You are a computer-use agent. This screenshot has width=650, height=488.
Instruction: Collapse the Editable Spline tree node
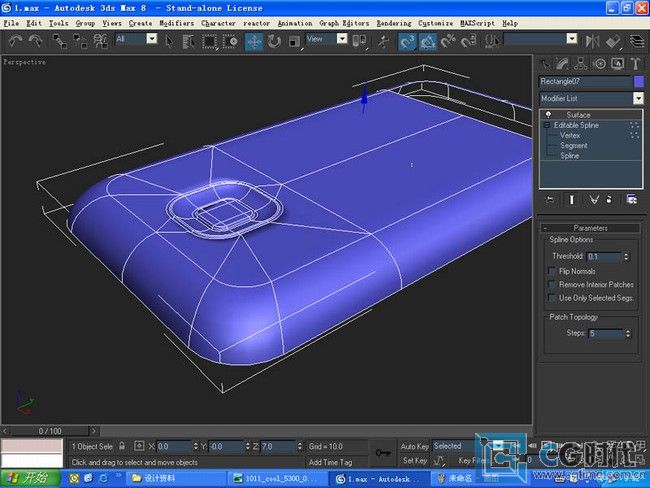547,125
